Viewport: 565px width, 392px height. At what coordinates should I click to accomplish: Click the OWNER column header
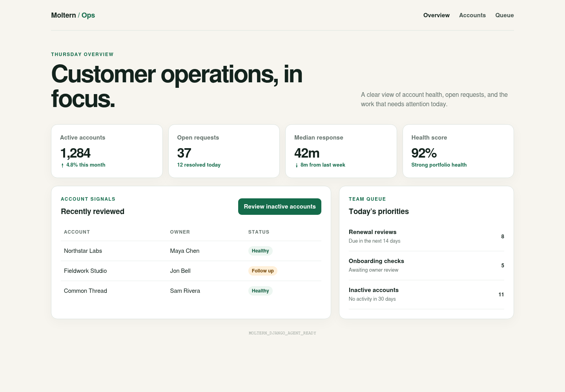click(180, 232)
